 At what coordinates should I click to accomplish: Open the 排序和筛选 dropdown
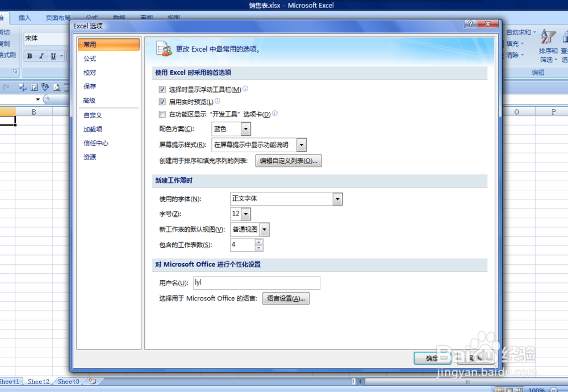tap(548, 55)
